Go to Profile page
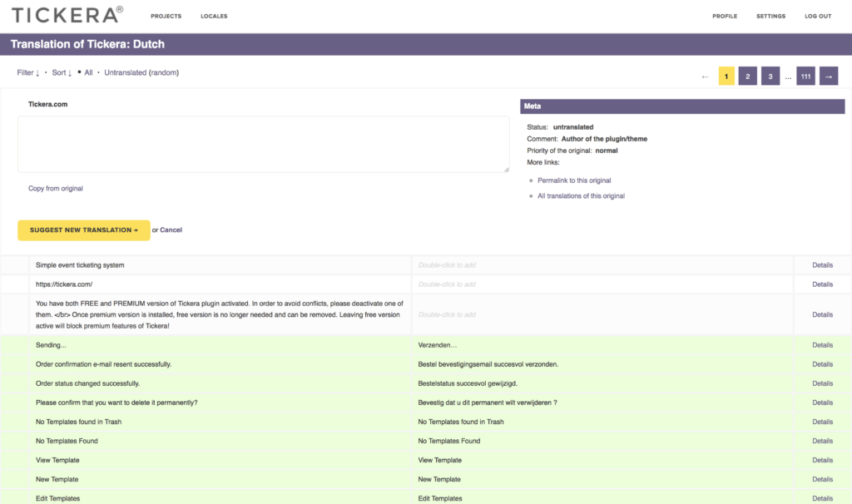 coord(725,17)
